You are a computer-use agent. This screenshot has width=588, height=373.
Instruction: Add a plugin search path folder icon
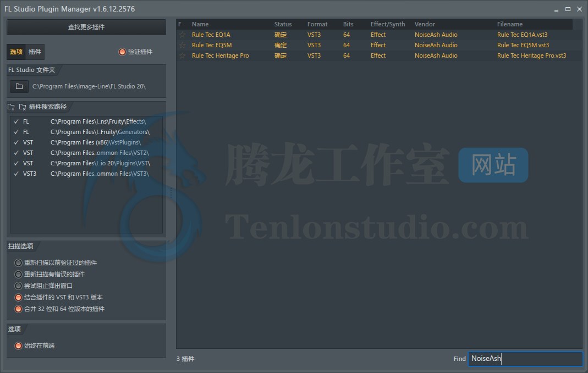click(11, 107)
